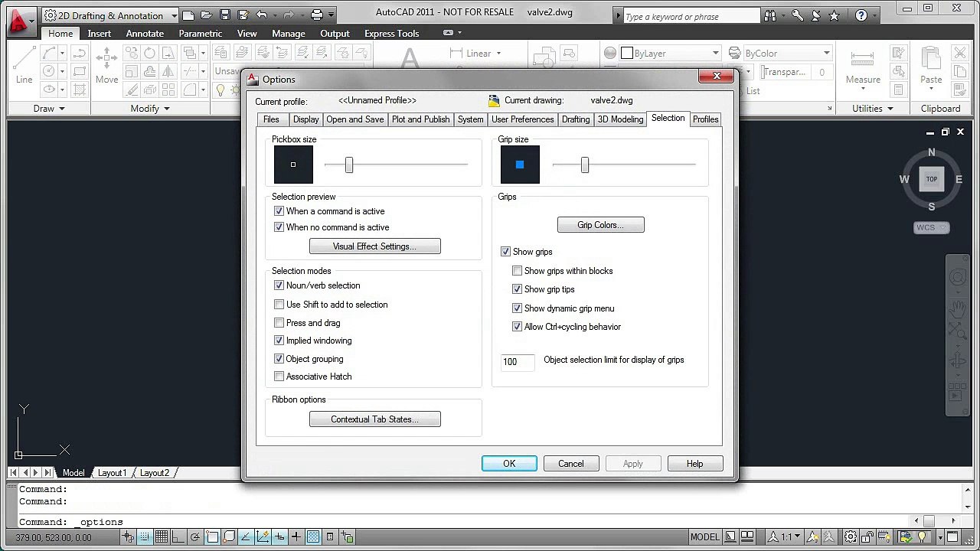980x551 pixels.
Task: Uncheck 'When a command is active'
Action: 279,211
